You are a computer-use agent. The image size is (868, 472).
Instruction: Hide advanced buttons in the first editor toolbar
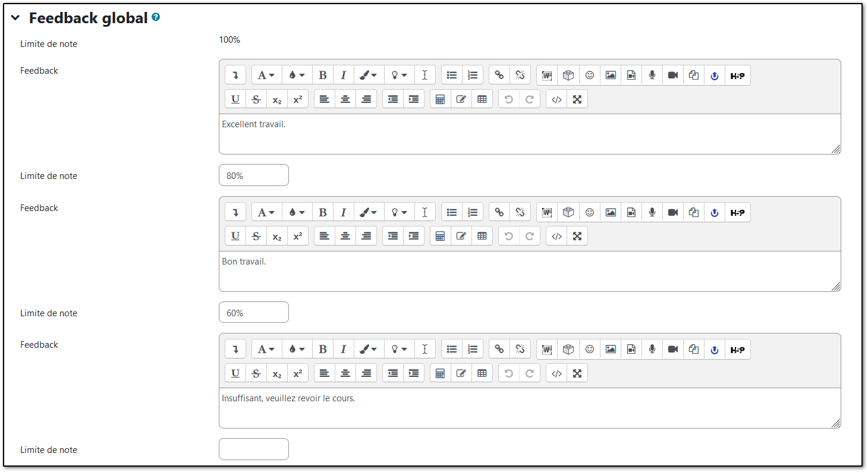tap(235, 75)
